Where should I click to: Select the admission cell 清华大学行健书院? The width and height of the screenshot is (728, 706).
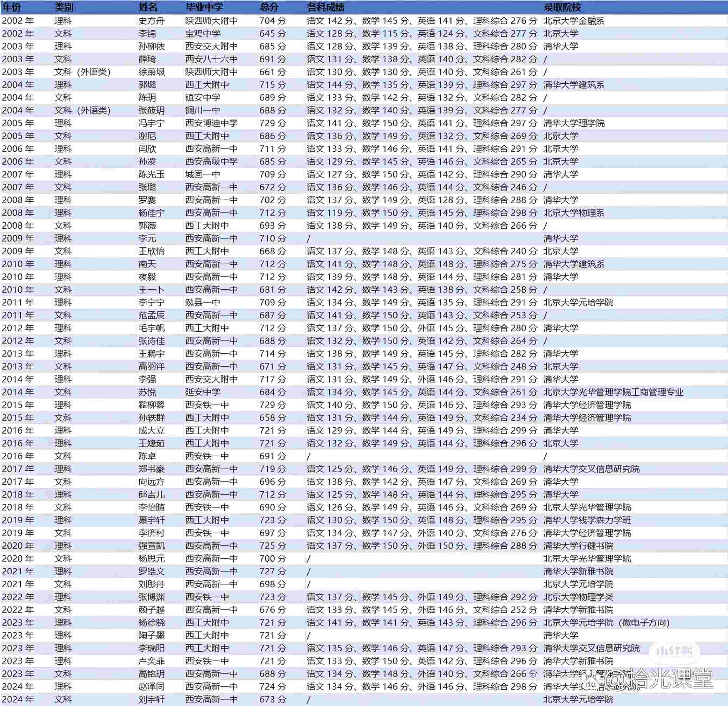coord(578,546)
